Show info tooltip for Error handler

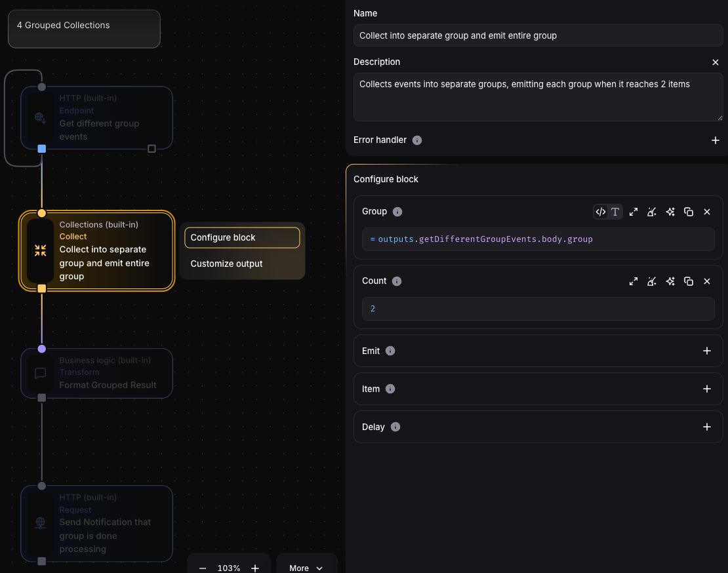point(417,140)
